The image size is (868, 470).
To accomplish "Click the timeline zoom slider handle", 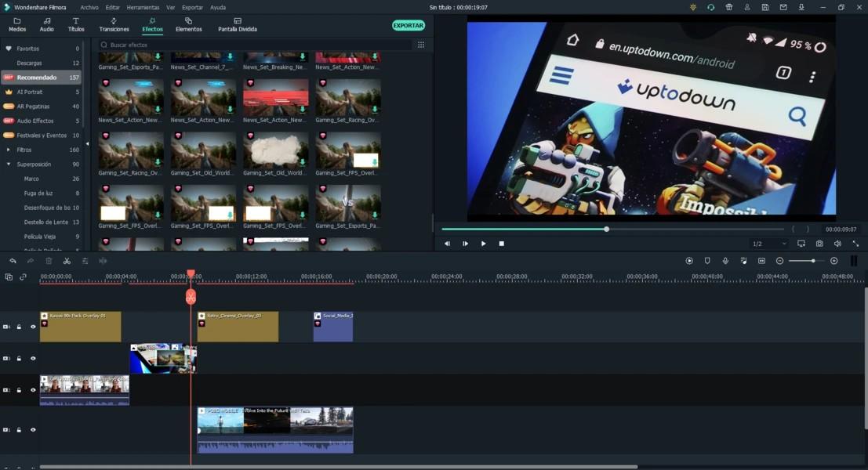I will pyautogui.click(x=813, y=261).
